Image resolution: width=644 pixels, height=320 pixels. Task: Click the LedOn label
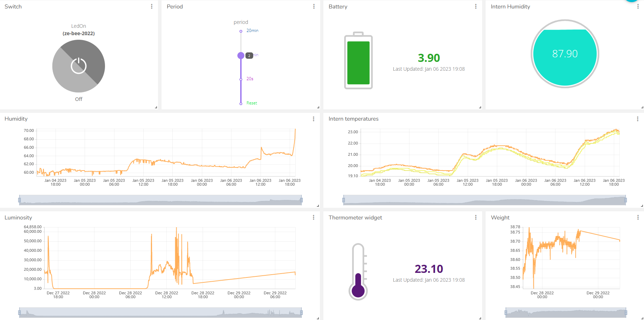pos(79,26)
